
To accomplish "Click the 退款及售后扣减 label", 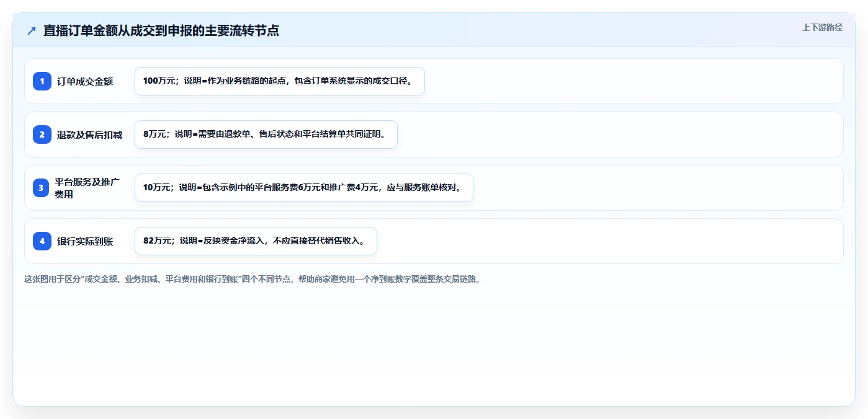I will point(90,135).
